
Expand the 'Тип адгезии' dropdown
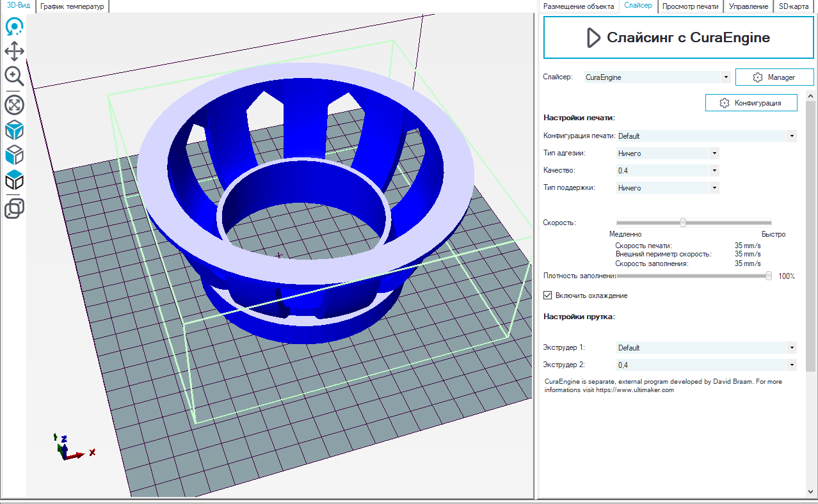pos(714,154)
